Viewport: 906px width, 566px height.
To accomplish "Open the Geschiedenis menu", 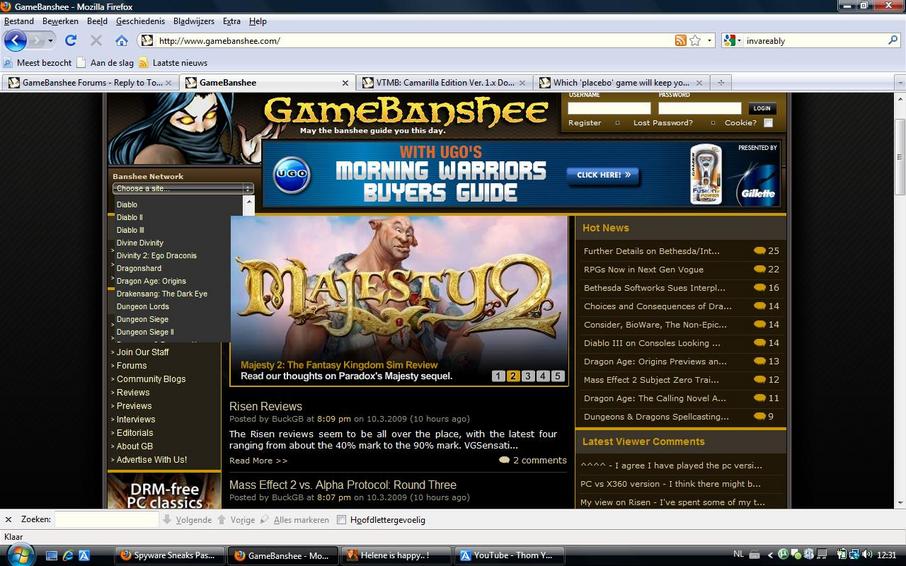I will [140, 21].
